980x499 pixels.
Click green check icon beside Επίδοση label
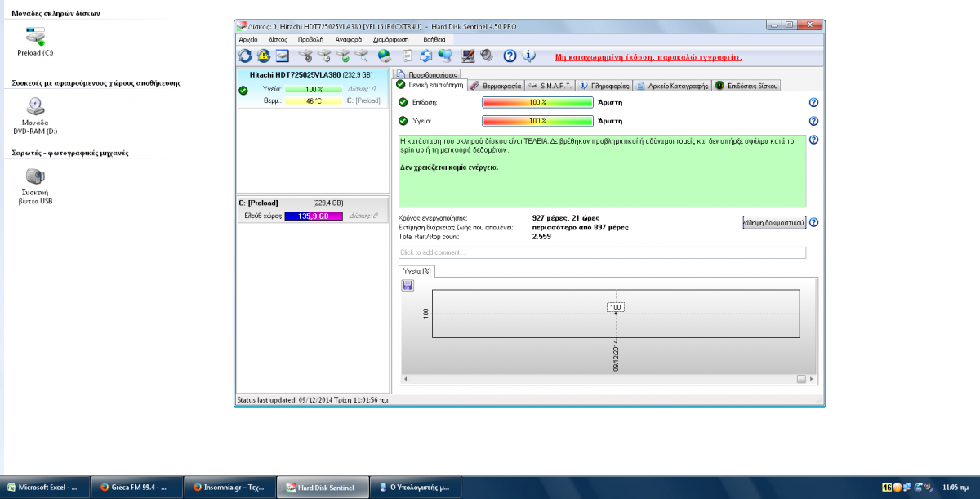coord(403,102)
